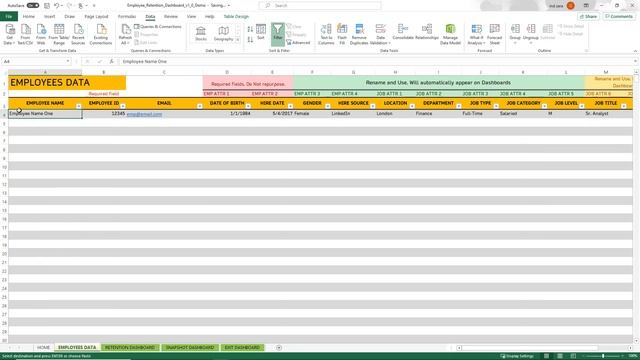Open What-If Analysis menu
Image resolution: width=640 pixels, height=360 pixels.
point(476,34)
